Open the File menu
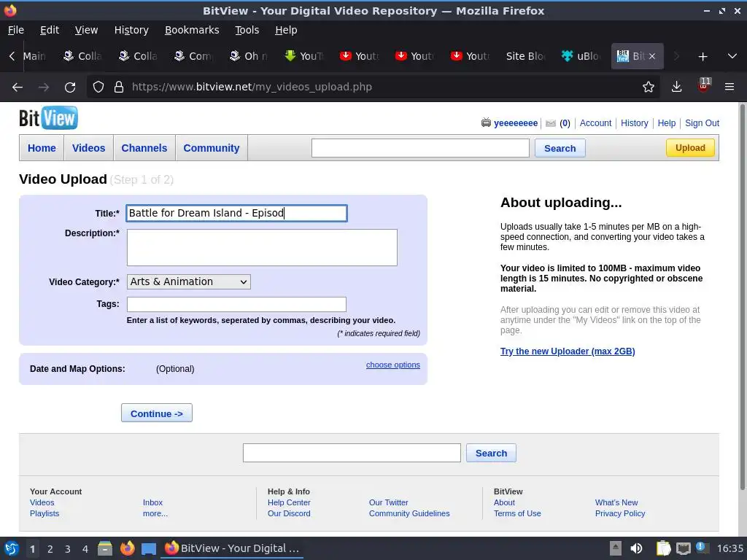This screenshot has width=747, height=560. click(x=16, y=30)
